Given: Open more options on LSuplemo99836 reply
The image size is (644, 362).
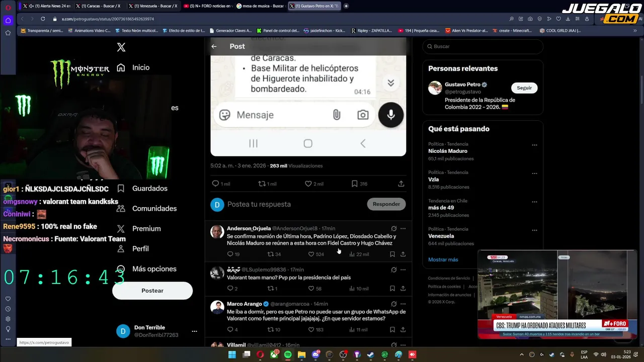Looking at the screenshot, I should coord(403,269).
